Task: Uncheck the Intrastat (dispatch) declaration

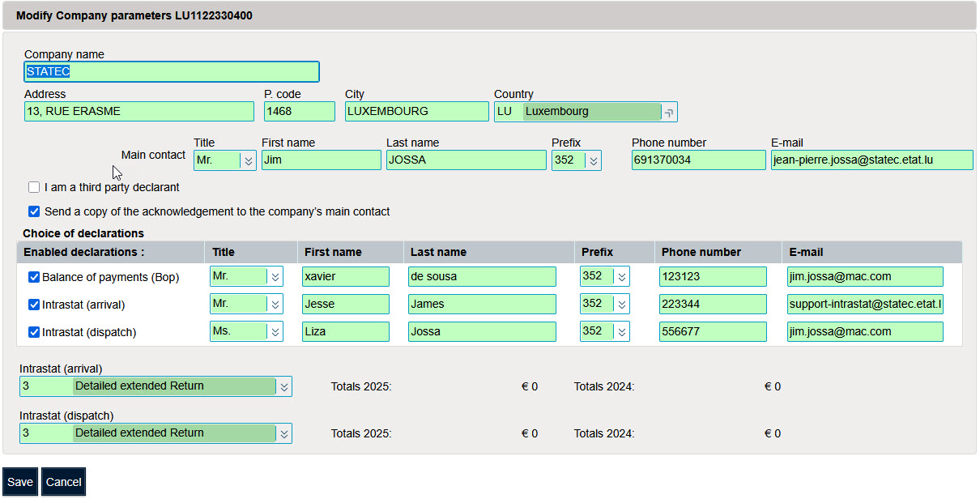Action: click(34, 331)
